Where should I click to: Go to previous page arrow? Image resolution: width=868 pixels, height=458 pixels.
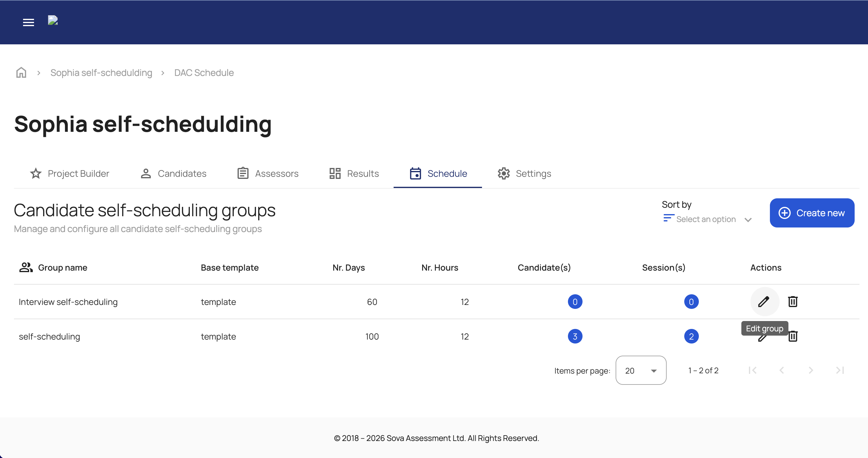pyautogui.click(x=782, y=370)
